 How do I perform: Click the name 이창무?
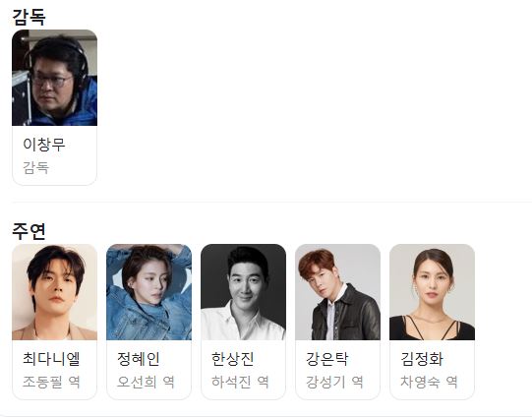tap(44, 145)
